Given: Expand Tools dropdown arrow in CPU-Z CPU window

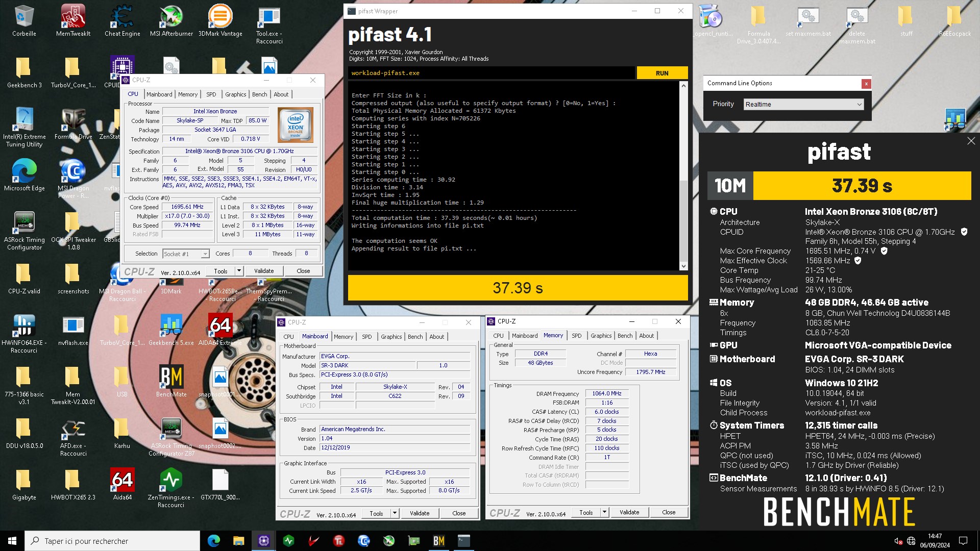Looking at the screenshot, I should (x=238, y=271).
